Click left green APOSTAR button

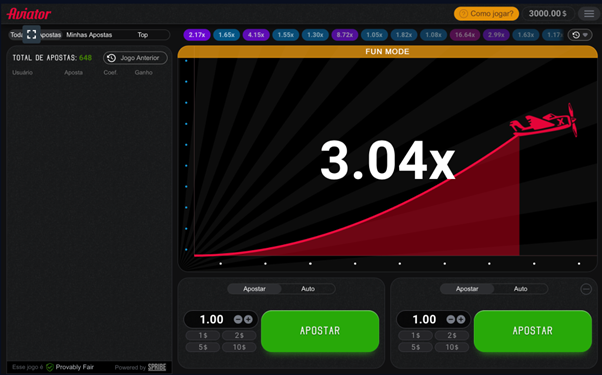click(x=320, y=331)
